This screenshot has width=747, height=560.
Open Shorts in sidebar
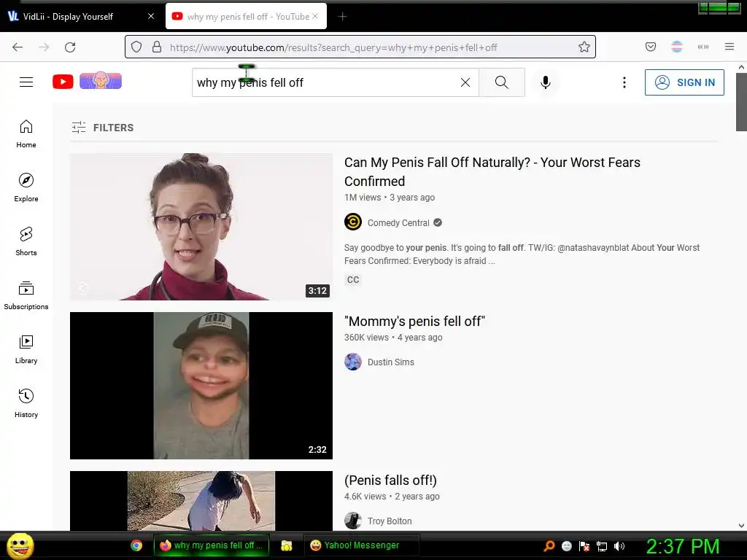coord(26,241)
